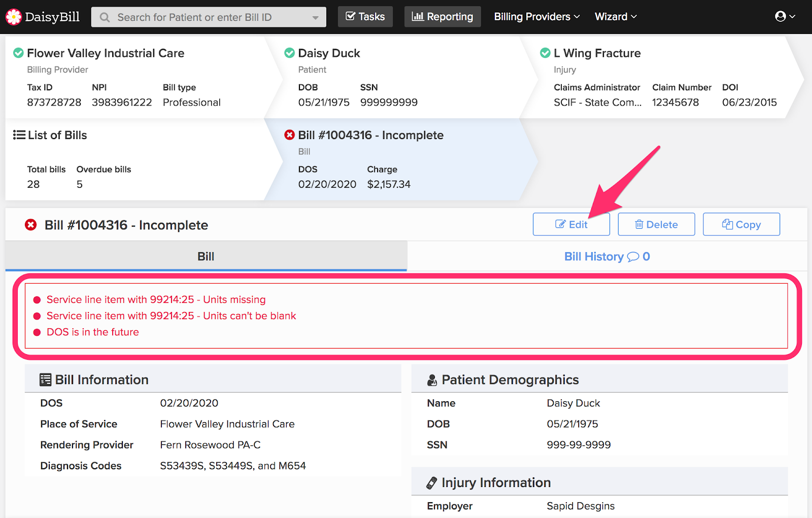This screenshot has width=812, height=518.
Task: Click NPI value 3983961222
Action: pyautogui.click(x=122, y=102)
